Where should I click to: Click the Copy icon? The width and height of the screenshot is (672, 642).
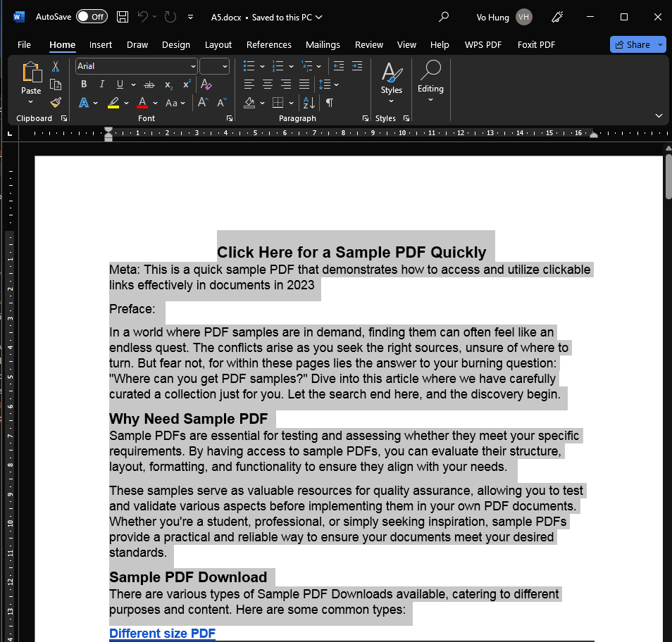click(x=56, y=84)
